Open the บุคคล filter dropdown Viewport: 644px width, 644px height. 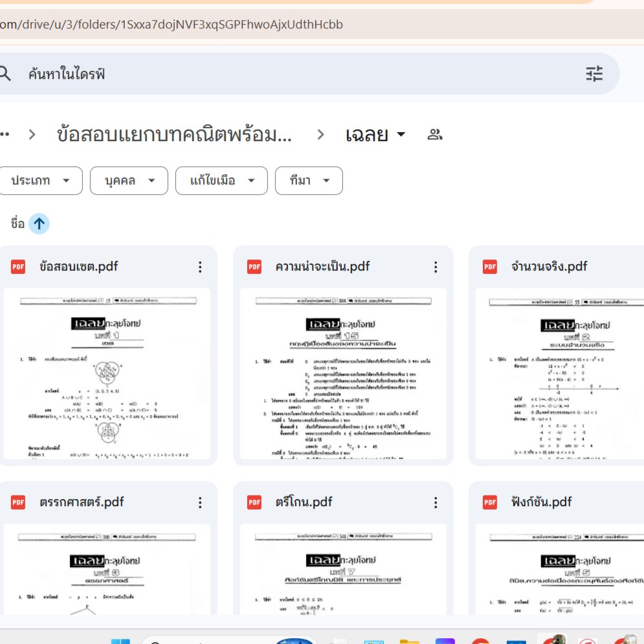129,181
